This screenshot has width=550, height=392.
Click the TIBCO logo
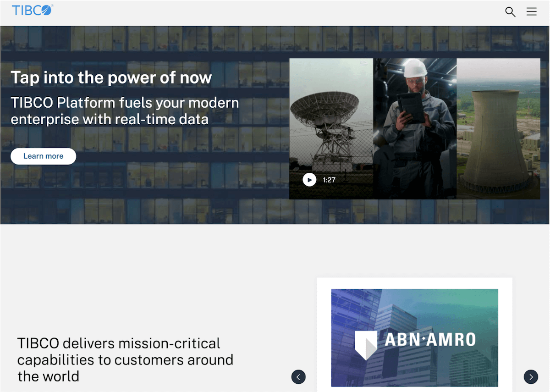[x=33, y=10]
